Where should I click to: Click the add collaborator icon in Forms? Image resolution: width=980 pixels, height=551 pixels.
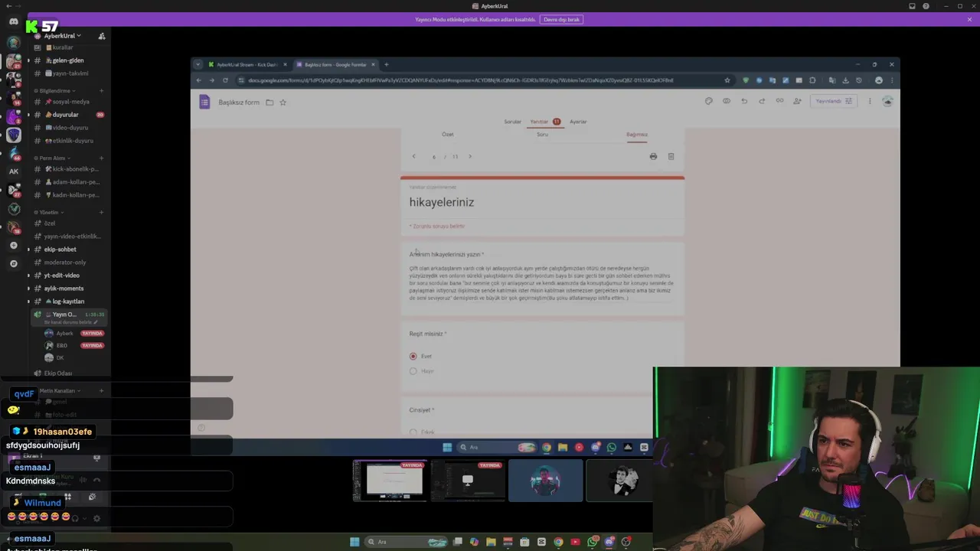(797, 101)
